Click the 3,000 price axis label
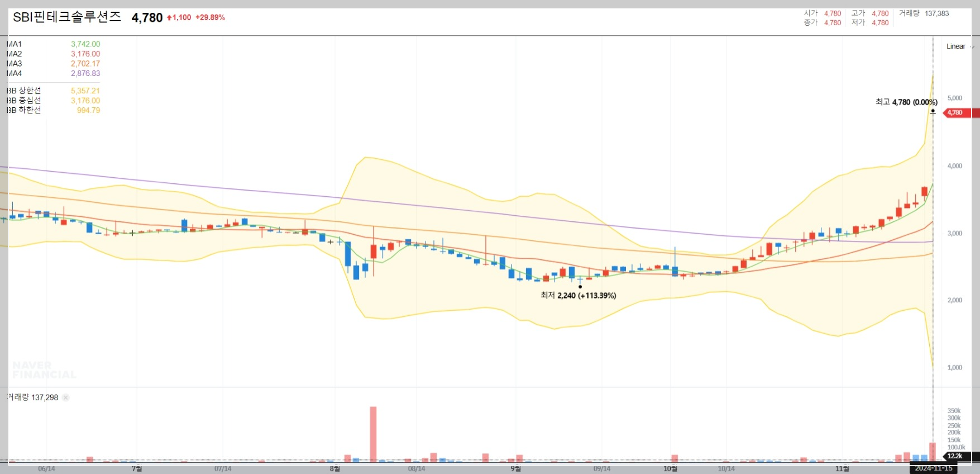This screenshot has height=474, width=980. (x=954, y=234)
